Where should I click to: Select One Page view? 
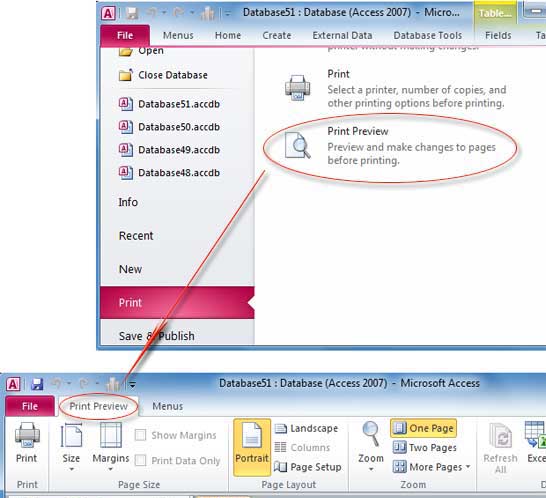[423, 428]
